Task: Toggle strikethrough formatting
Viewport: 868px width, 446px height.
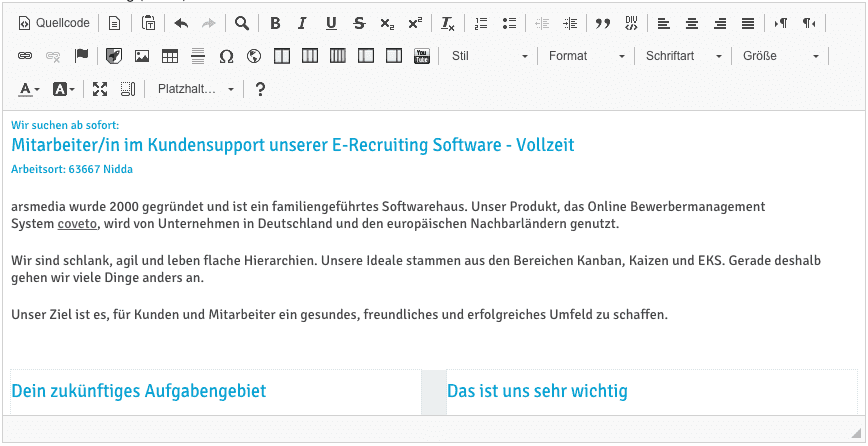Action: (359, 23)
